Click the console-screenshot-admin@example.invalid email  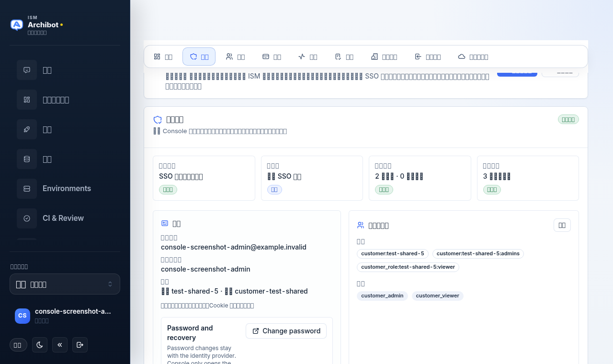(234, 247)
